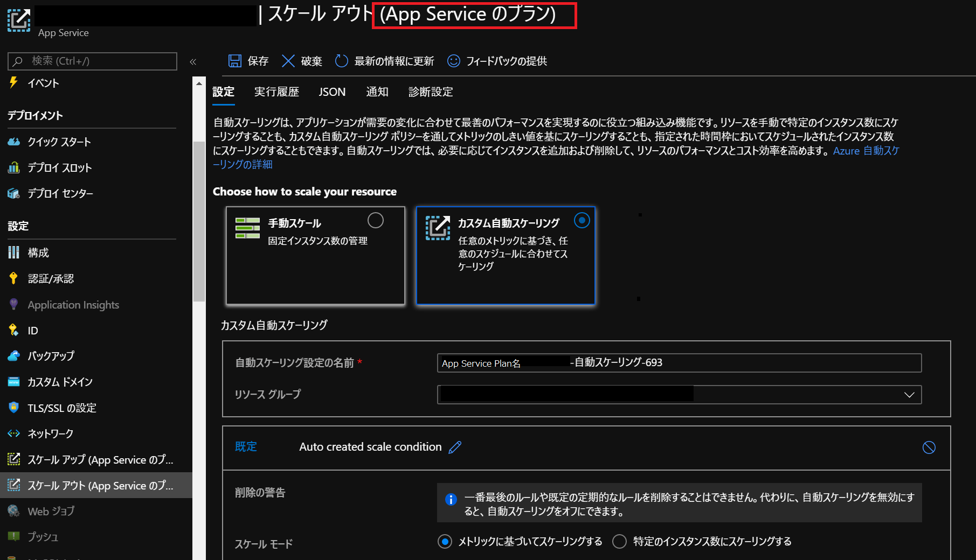Viewport: 976px width, 560px height.
Task: Click the disable icon on the default scale condition
Action: coord(929,447)
